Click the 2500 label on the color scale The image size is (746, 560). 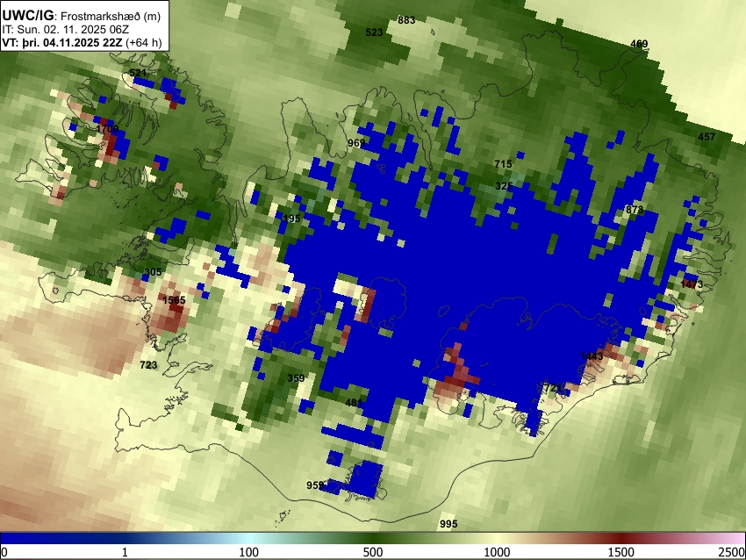tap(733, 552)
